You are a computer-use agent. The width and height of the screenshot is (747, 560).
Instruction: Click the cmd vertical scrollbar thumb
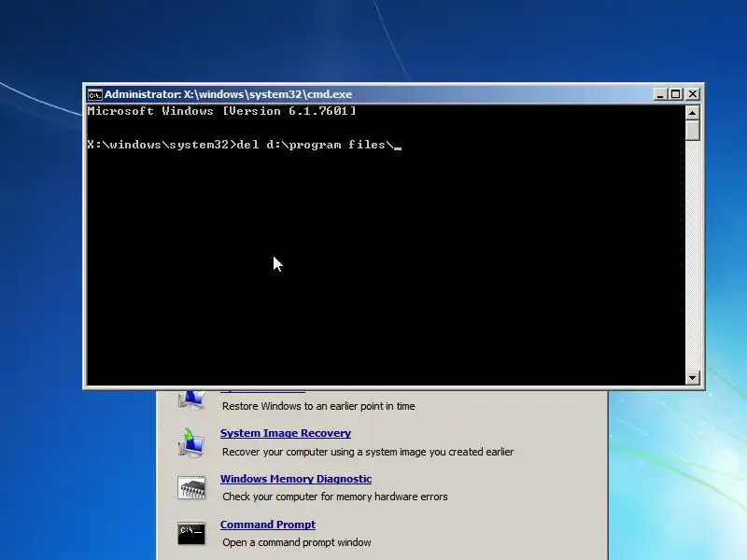tap(692, 130)
